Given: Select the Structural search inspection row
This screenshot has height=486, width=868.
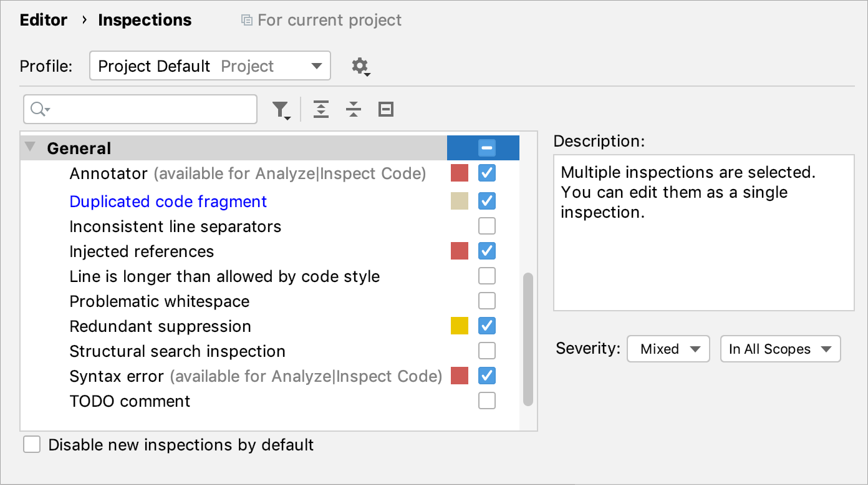Looking at the screenshot, I should click(176, 351).
